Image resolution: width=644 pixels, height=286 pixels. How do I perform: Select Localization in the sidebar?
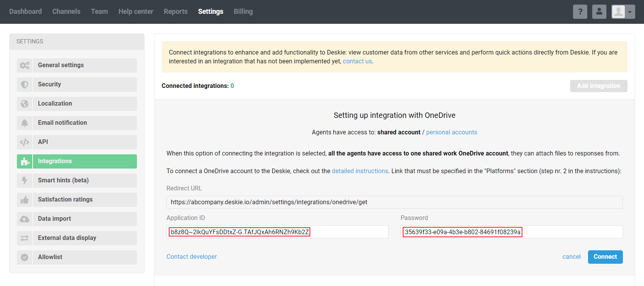point(77,104)
